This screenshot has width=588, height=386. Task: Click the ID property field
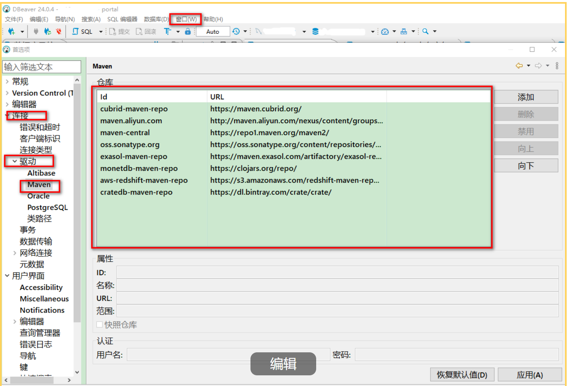click(x=337, y=272)
